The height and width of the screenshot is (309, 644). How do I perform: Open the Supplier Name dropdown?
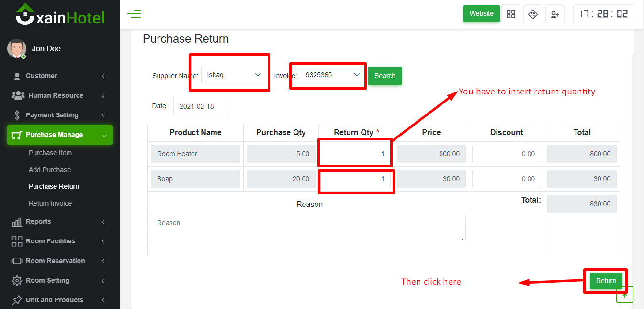pyautogui.click(x=234, y=75)
